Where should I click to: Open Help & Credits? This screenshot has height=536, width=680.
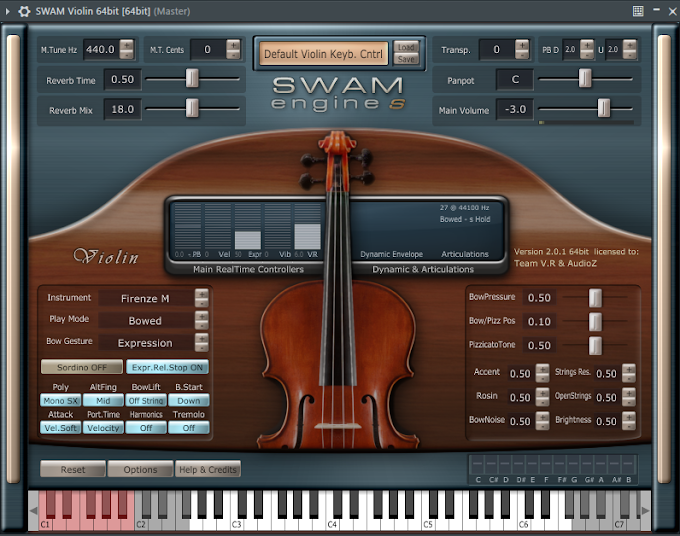(x=208, y=469)
